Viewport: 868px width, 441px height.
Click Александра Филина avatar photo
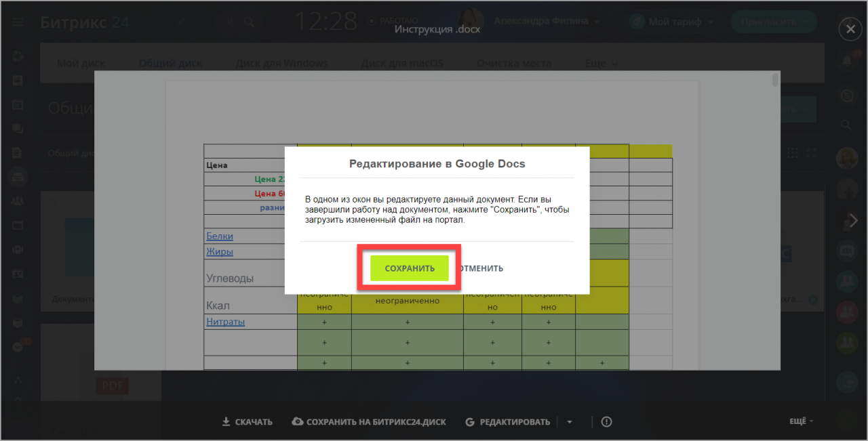point(470,21)
